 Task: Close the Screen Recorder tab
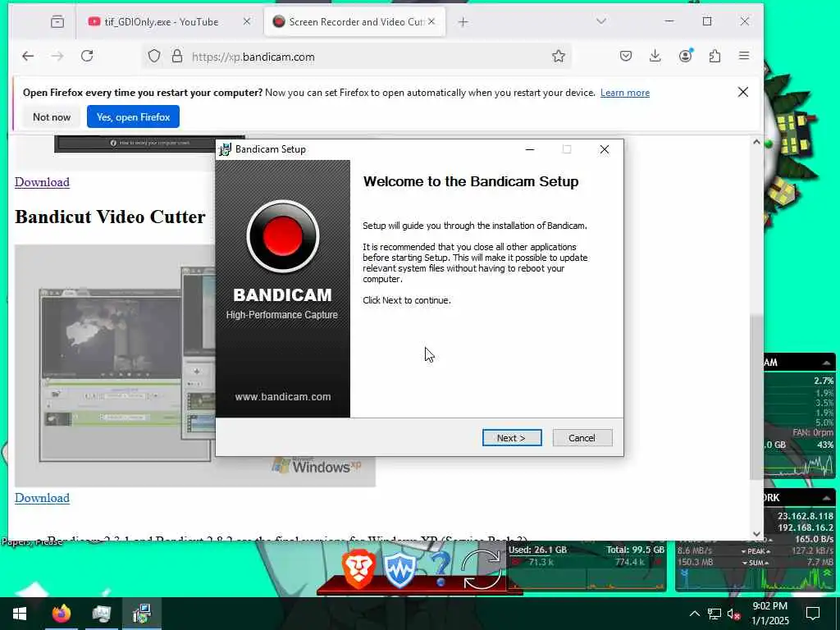coord(431,21)
